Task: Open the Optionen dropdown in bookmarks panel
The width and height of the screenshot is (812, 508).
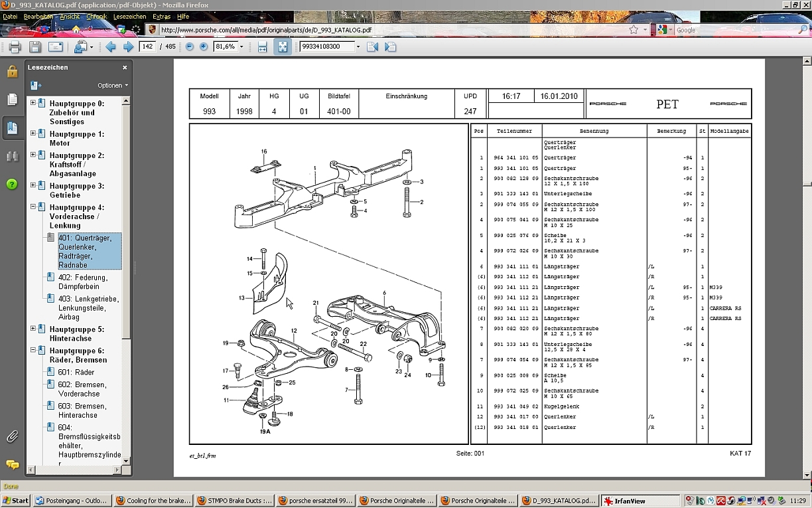Action: click(113, 86)
